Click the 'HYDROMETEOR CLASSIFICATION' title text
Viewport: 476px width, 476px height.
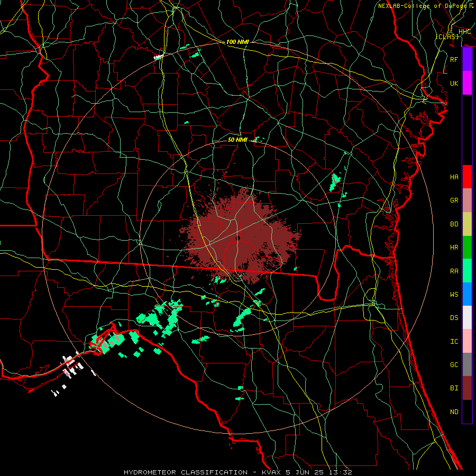coord(186,472)
